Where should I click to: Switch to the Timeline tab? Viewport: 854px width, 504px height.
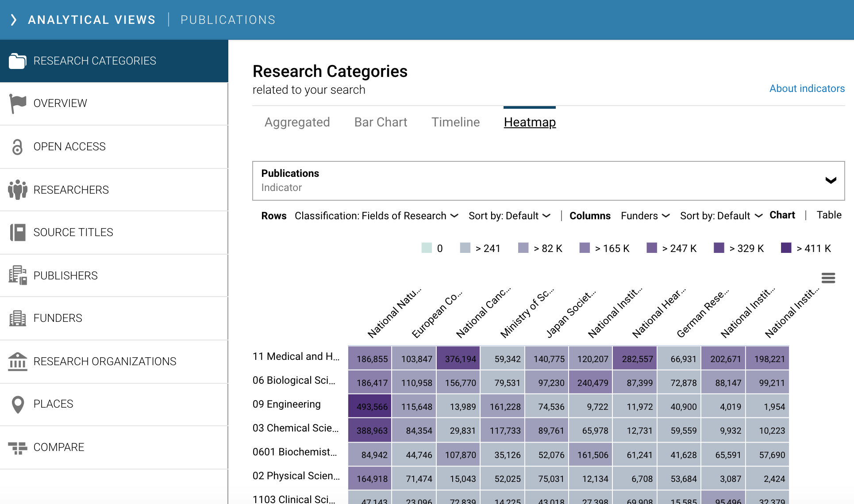455,122
